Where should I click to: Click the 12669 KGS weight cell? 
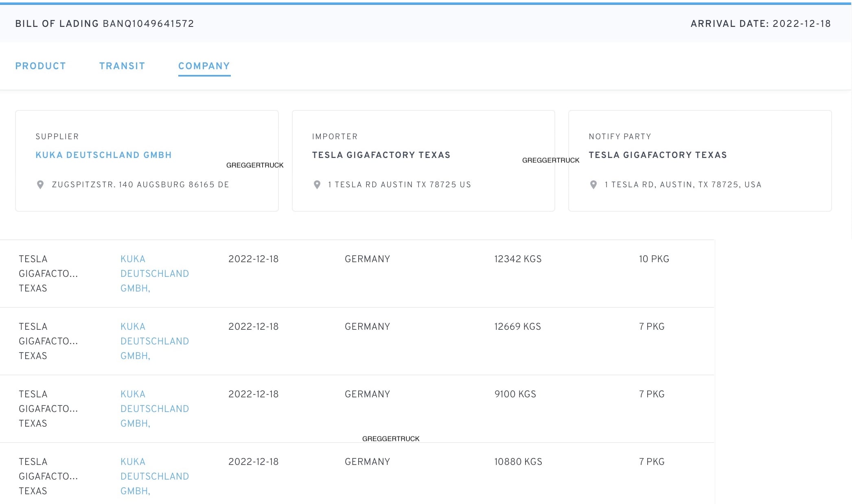[x=517, y=327]
